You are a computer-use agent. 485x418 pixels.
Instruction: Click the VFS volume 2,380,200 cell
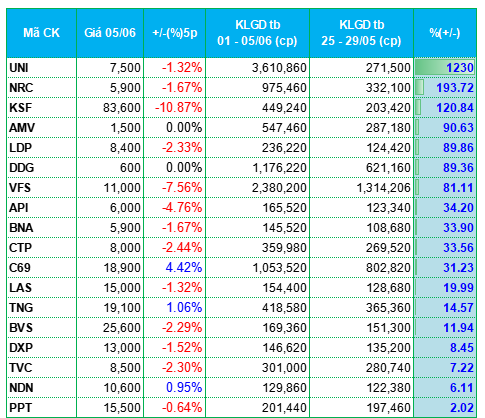257,188
